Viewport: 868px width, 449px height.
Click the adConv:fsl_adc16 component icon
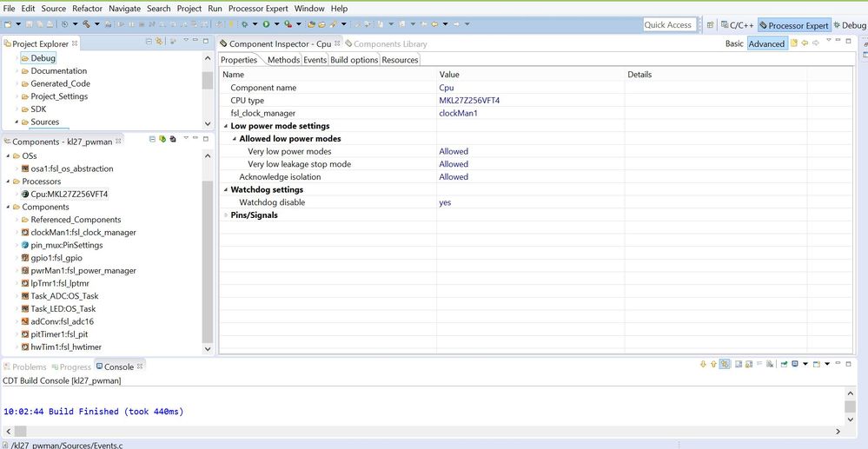point(25,321)
